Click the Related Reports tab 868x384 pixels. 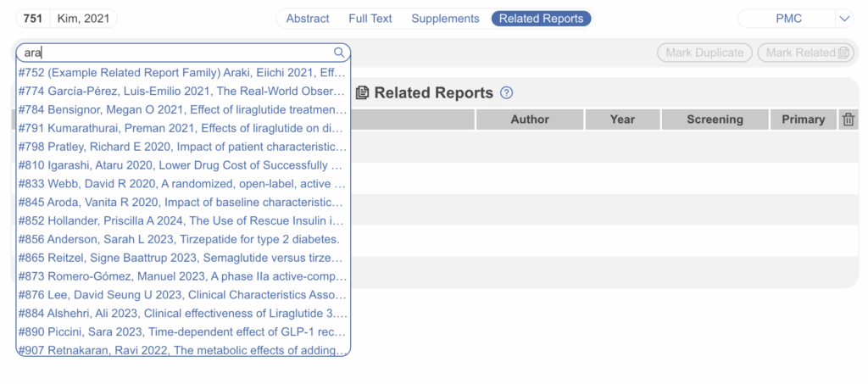pyautogui.click(x=541, y=19)
